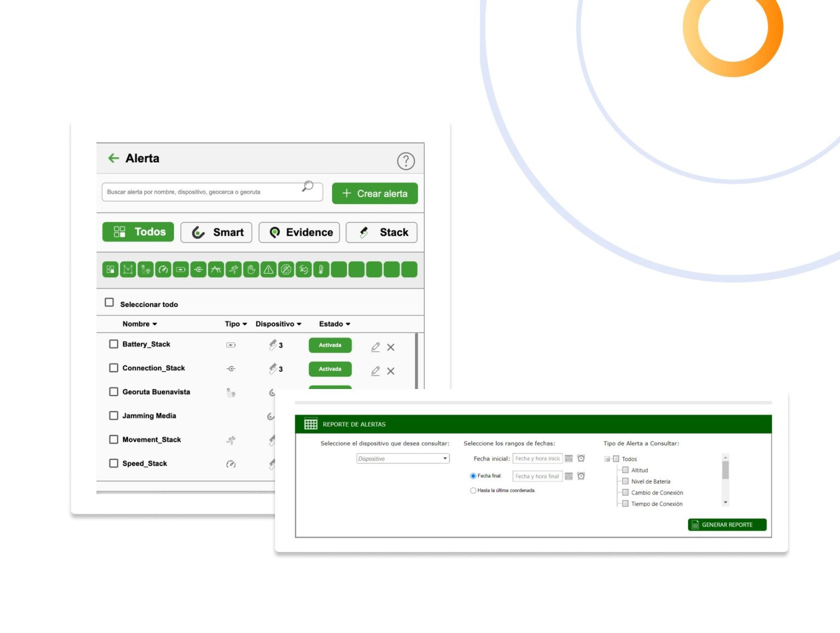Toggle Activada status for Connection_Stack

click(x=330, y=369)
